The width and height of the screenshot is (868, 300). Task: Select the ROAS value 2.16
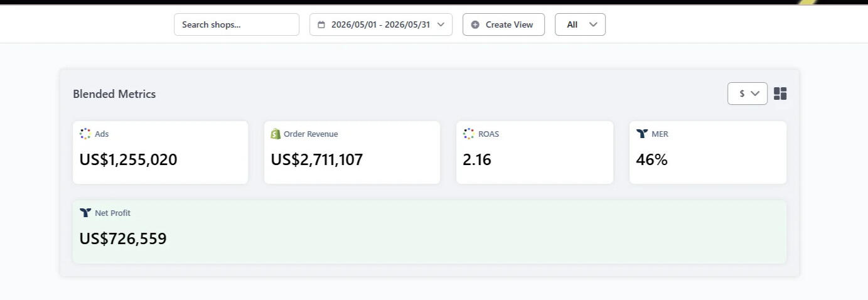coord(477,159)
